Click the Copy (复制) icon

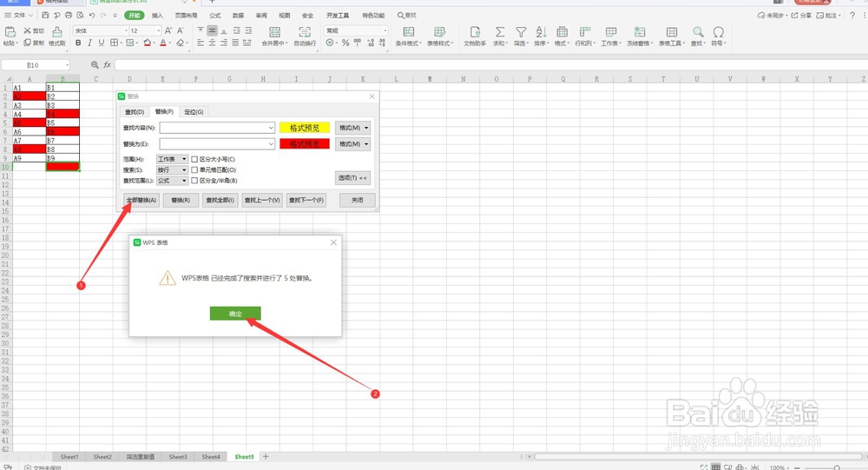(27, 43)
